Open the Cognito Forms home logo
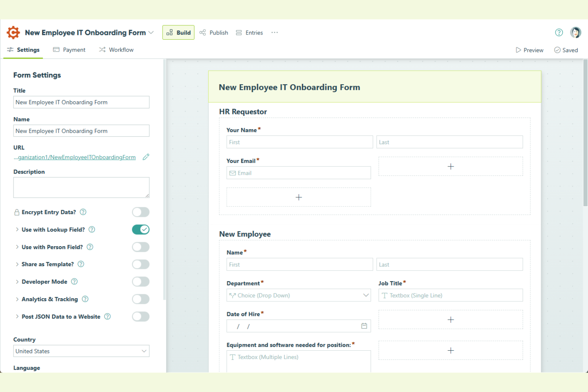 tap(13, 32)
